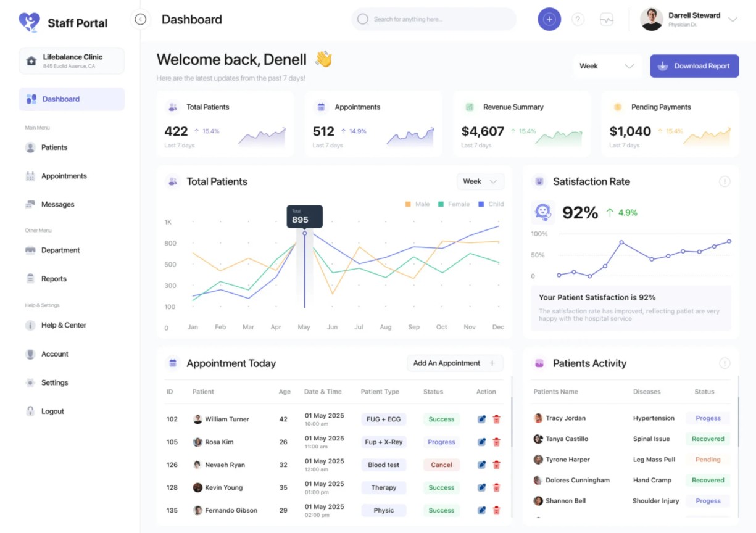Toggle the Male legend series
Screen dimensions: 756x533
pyautogui.click(x=417, y=204)
